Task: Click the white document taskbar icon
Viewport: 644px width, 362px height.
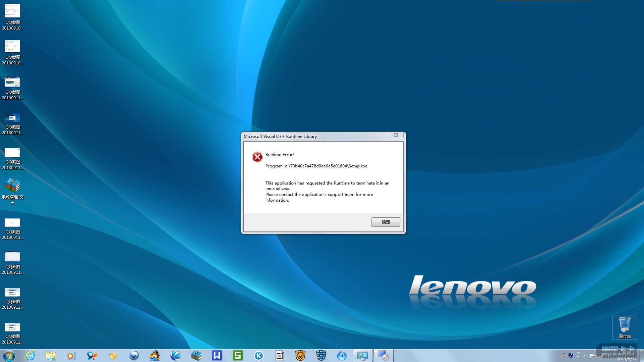Action: coord(280,356)
